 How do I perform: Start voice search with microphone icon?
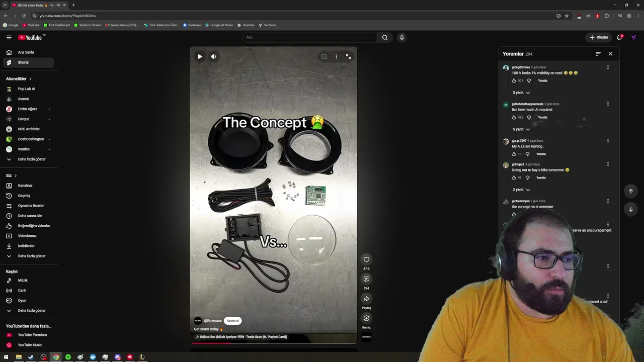tap(401, 37)
